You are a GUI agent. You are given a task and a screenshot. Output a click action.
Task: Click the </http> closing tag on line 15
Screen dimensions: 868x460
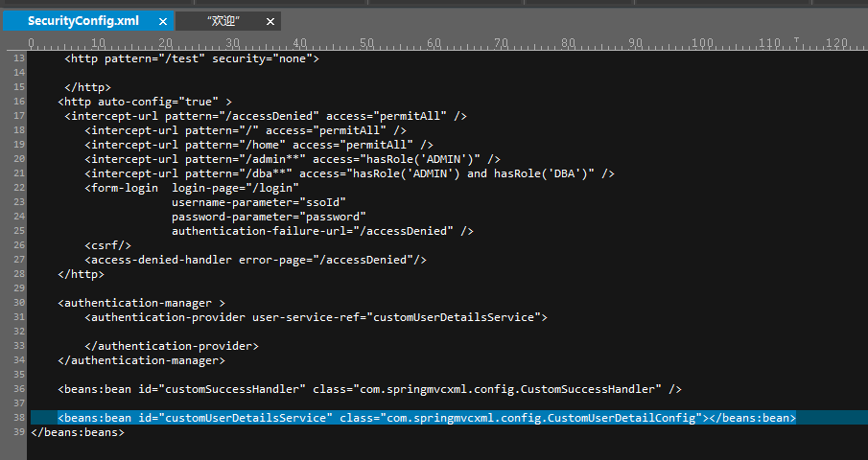point(87,87)
